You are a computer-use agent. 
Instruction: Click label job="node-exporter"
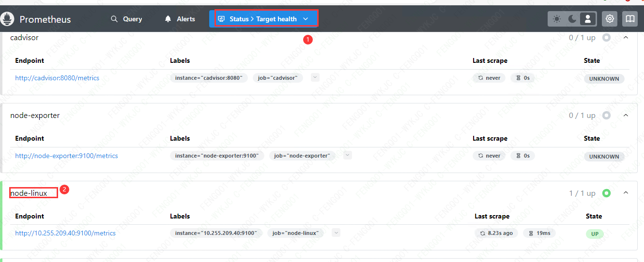tap(302, 156)
